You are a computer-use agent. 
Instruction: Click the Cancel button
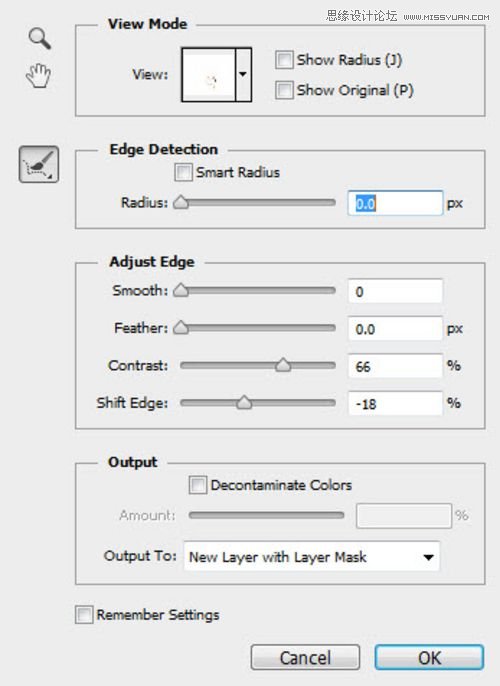[x=305, y=657]
